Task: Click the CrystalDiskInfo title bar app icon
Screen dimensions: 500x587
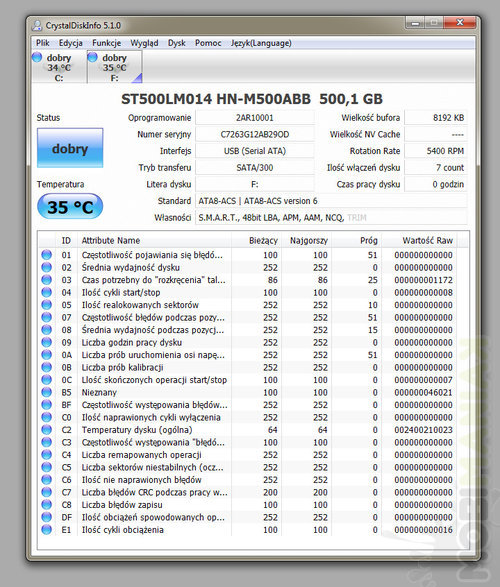Action: click(x=37, y=25)
